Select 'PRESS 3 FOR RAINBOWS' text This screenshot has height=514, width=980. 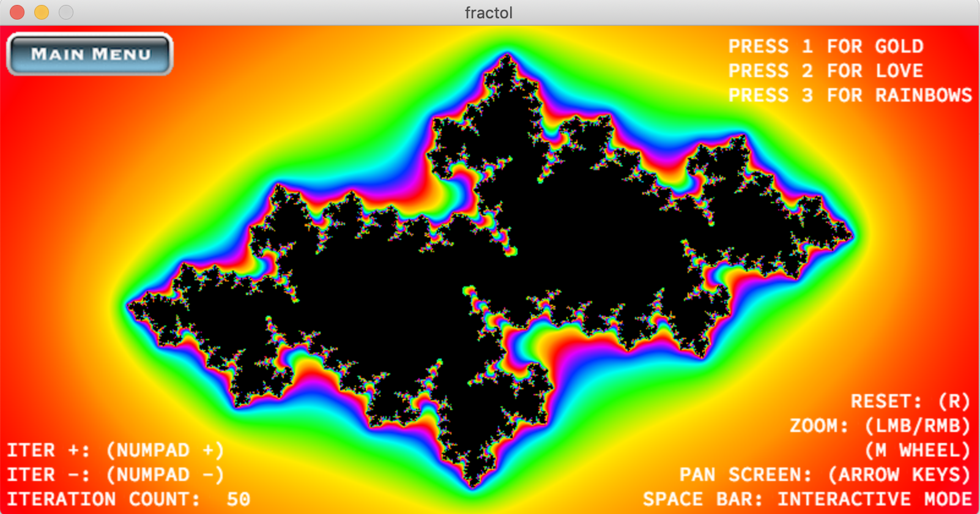pos(850,95)
